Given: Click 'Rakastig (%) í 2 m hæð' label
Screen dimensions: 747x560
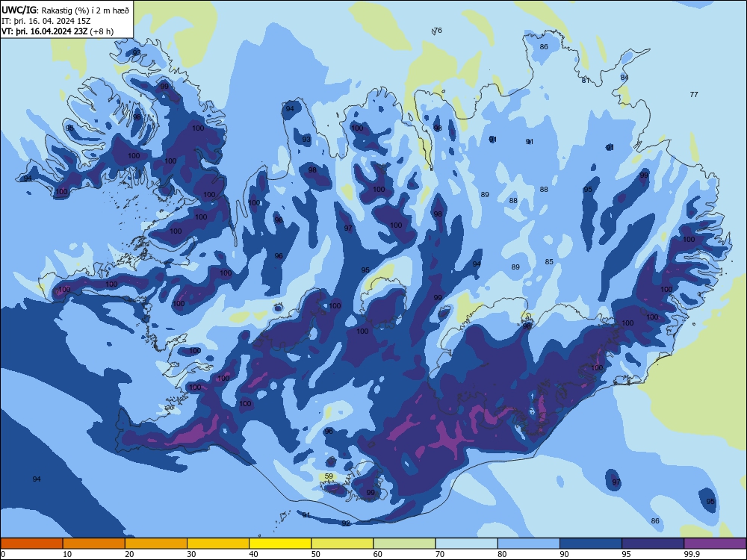Looking at the screenshot, I should pos(86,10).
